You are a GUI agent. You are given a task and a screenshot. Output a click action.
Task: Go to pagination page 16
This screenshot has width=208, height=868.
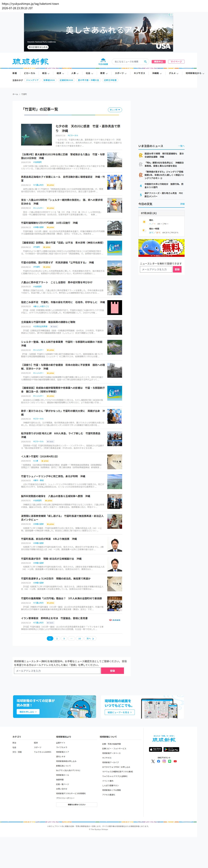[80, 639]
